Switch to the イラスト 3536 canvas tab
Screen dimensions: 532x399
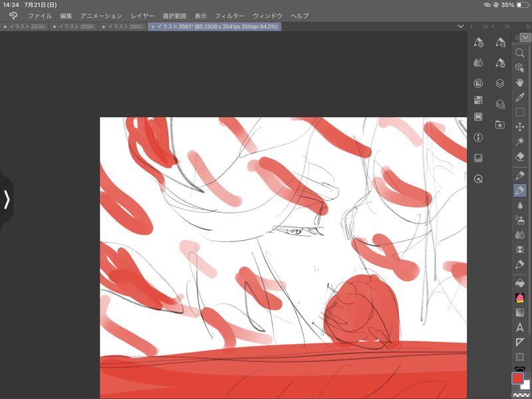coord(25,27)
